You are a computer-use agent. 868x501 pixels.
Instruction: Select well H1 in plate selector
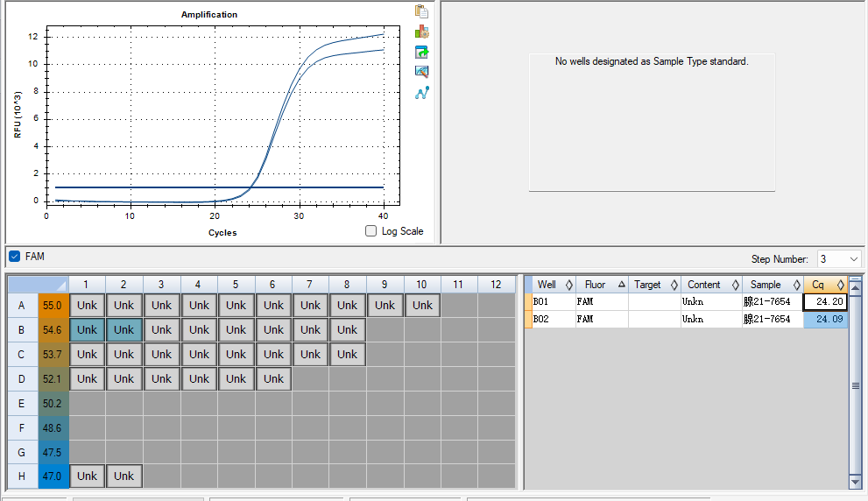pos(87,476)
